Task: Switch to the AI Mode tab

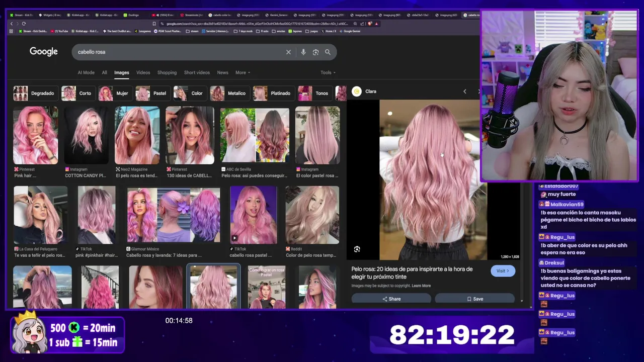Action: [x=86, y=72]
